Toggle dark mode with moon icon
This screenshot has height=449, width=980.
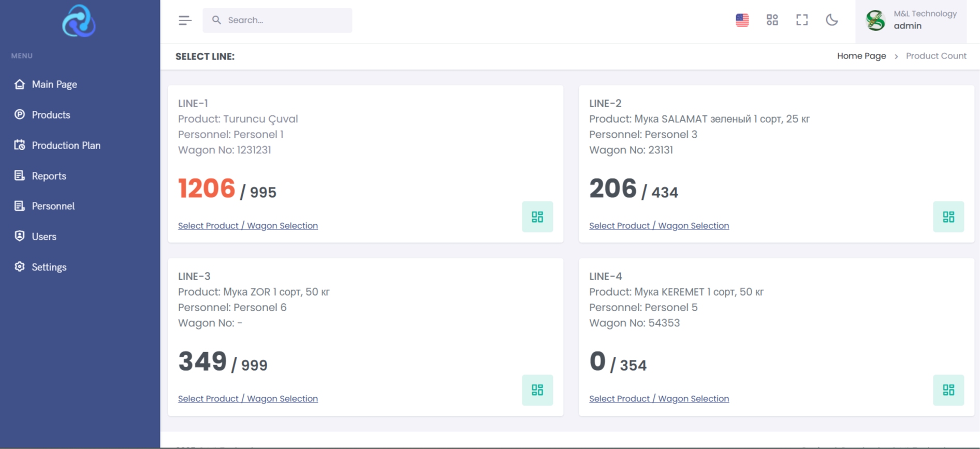(831, 20)
